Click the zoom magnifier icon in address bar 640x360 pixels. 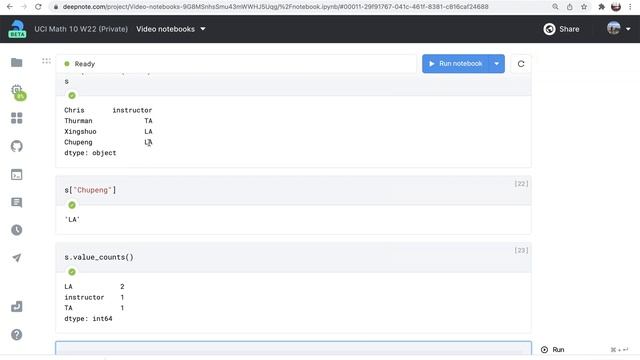point(556,7)
